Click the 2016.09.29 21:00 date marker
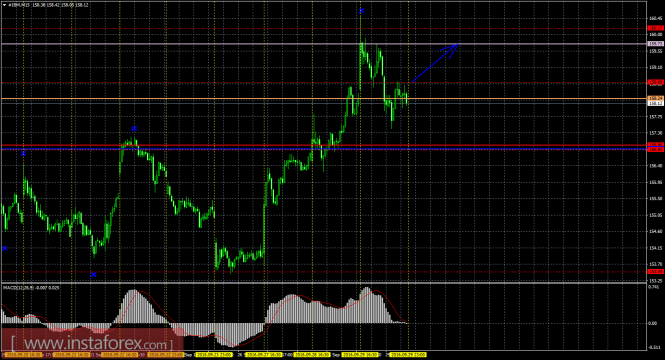The image size is (665, 360). 408,354
